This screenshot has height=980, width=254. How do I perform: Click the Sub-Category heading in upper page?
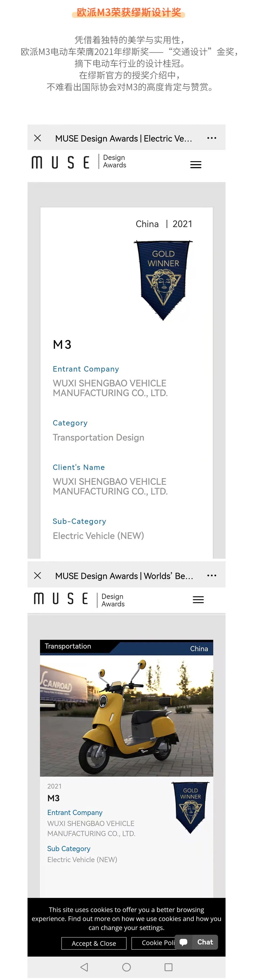(x=79, y=521)
